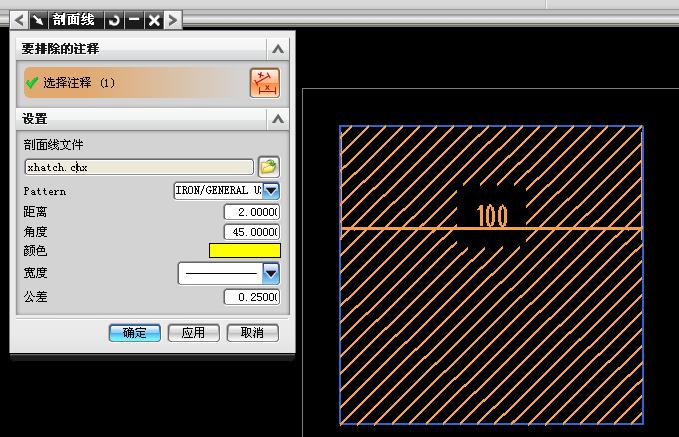Click the annotation selection dimension icon

(265, 83)
